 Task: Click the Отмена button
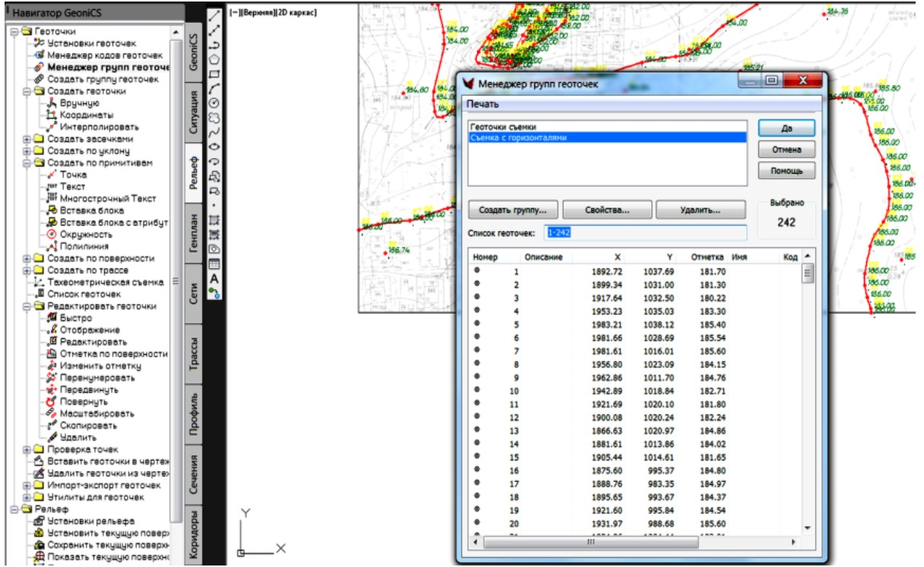point(786,150)
